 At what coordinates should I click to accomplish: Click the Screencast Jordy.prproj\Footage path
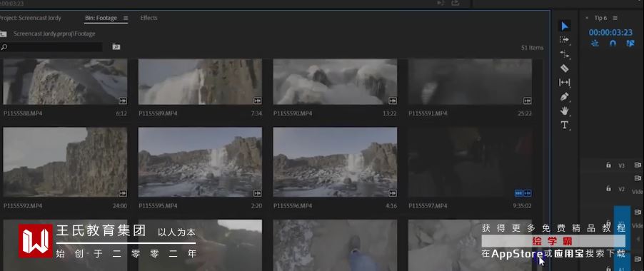54,34
